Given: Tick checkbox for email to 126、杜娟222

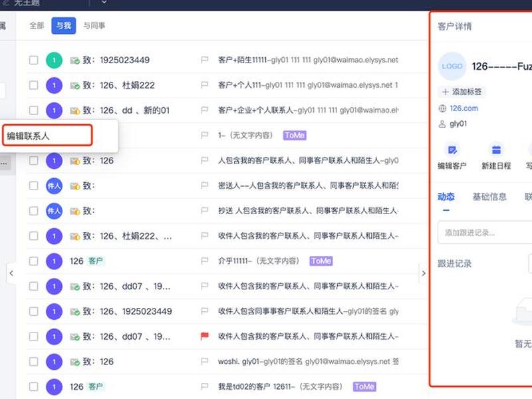Looking at the screenshot, I should pyautogui.click(x=34, y=85).
